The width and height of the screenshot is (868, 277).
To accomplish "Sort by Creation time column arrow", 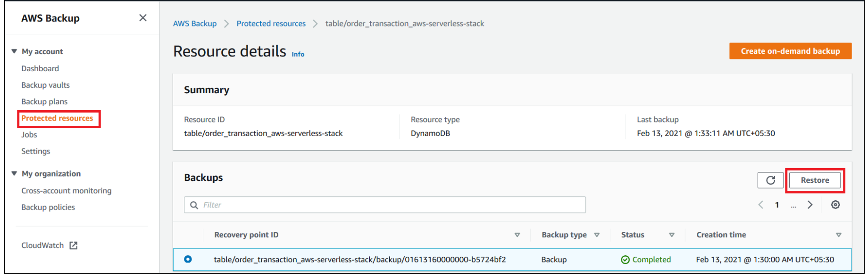I will point(838,235).
